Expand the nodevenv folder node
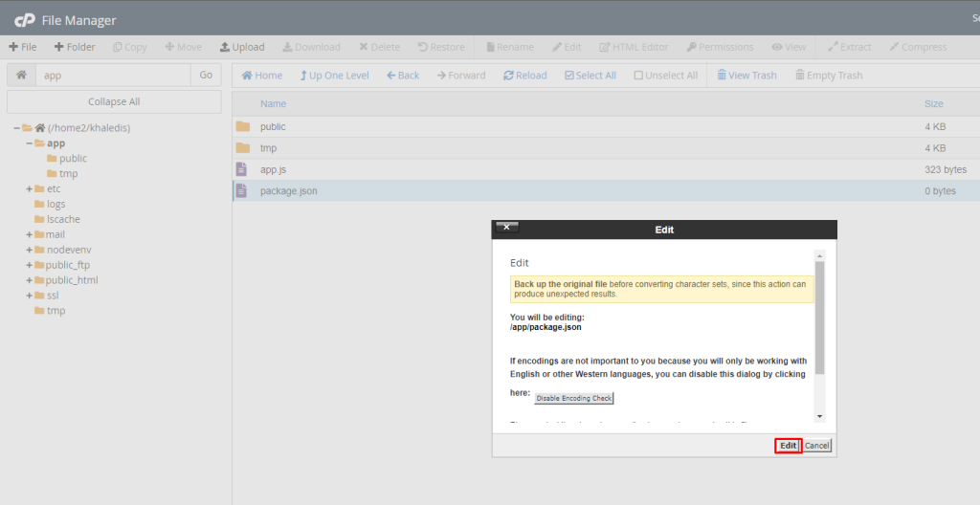This screenshot has width=980, height=505. click(29, 250)
